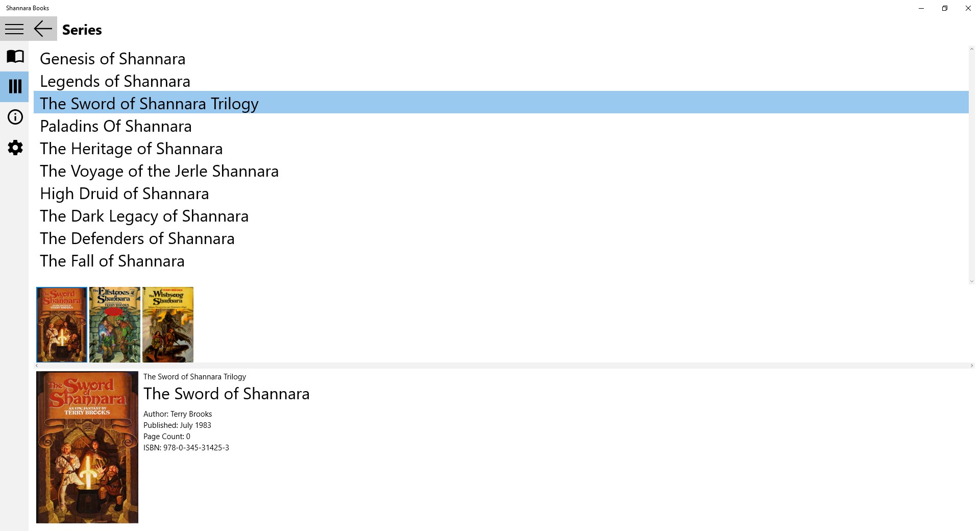
Task: Open the hamburger navigation menu
Action: tap(14, 29)
